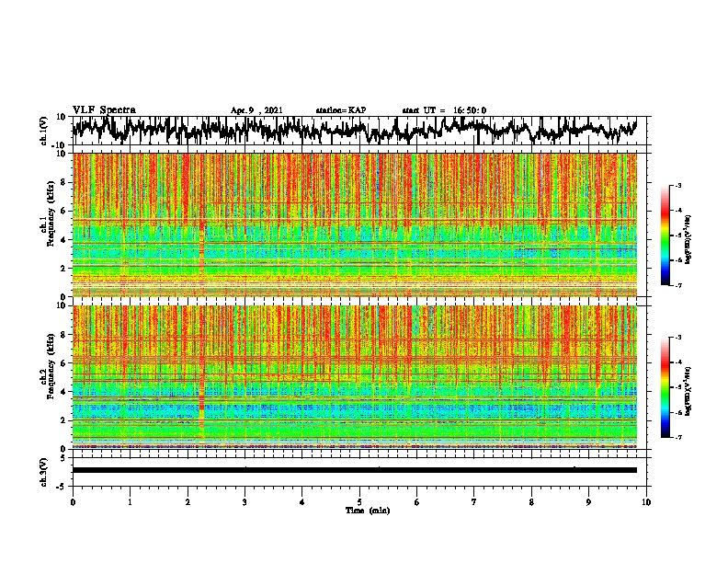
Task: Click the ch.1 spectrogram color scale bar
Action: 665,236
